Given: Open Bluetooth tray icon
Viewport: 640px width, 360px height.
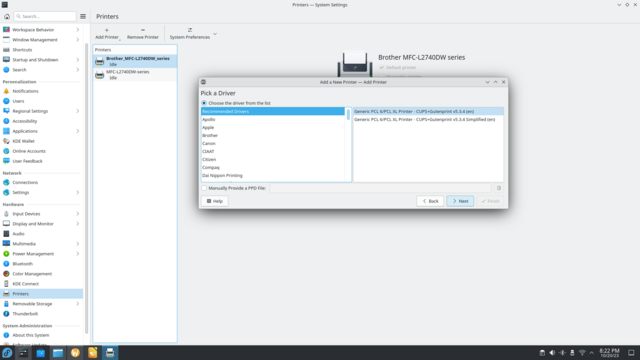Looking at the screenshot, I should tap(562, 353).
